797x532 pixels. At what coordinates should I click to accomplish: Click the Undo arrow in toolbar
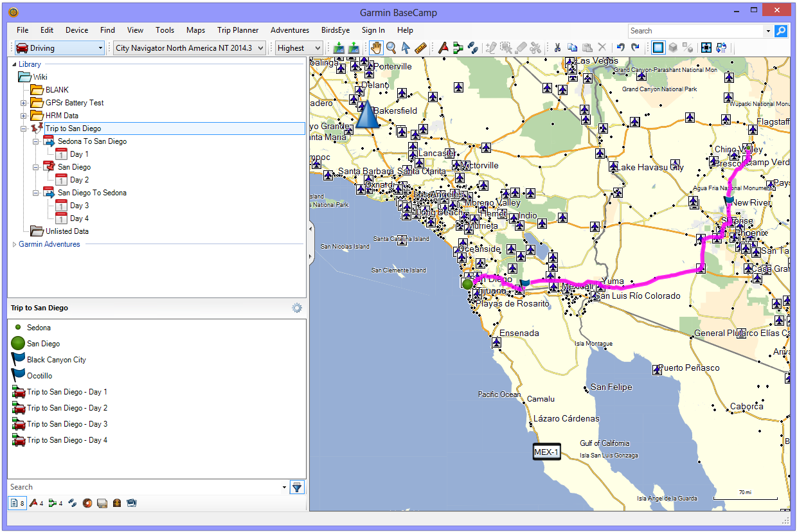click(x=620, y=48)
